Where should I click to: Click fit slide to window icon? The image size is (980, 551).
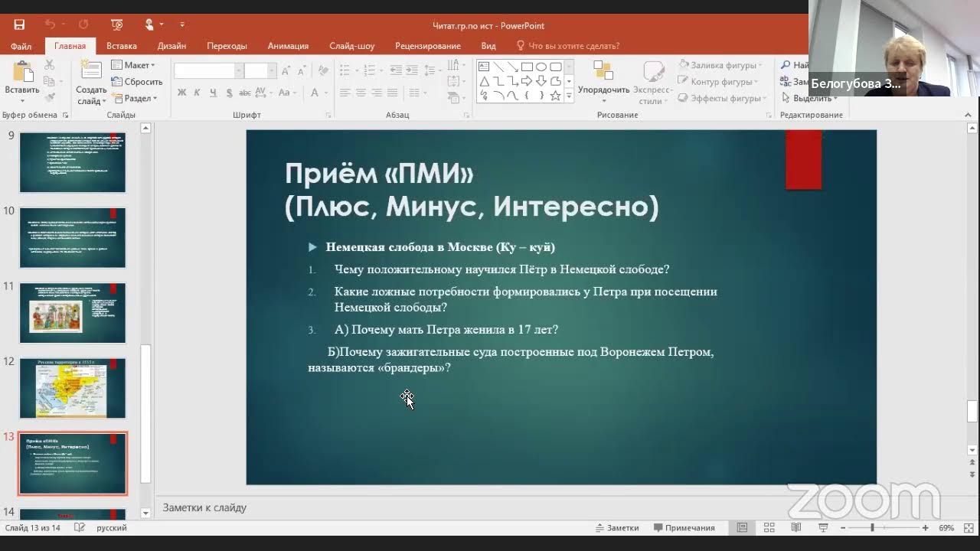[967, 528]
